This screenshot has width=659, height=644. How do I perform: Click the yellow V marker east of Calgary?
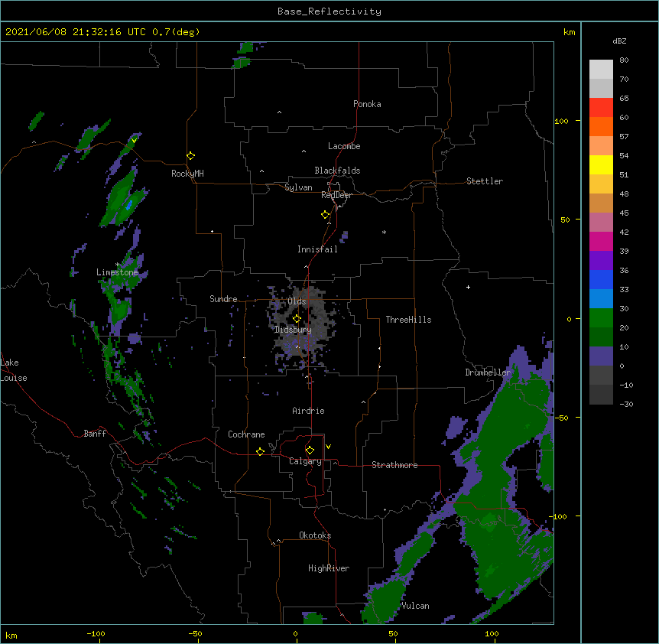[x=328, y=447]
